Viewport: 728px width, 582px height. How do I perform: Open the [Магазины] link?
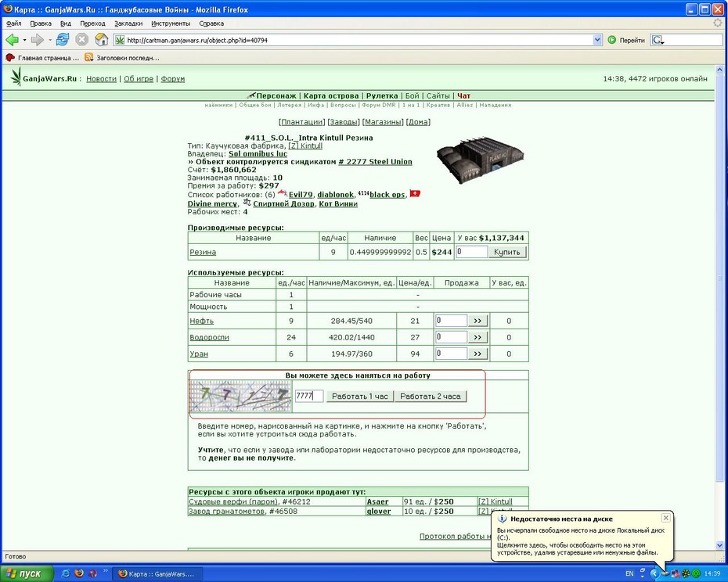coord(383,122)
